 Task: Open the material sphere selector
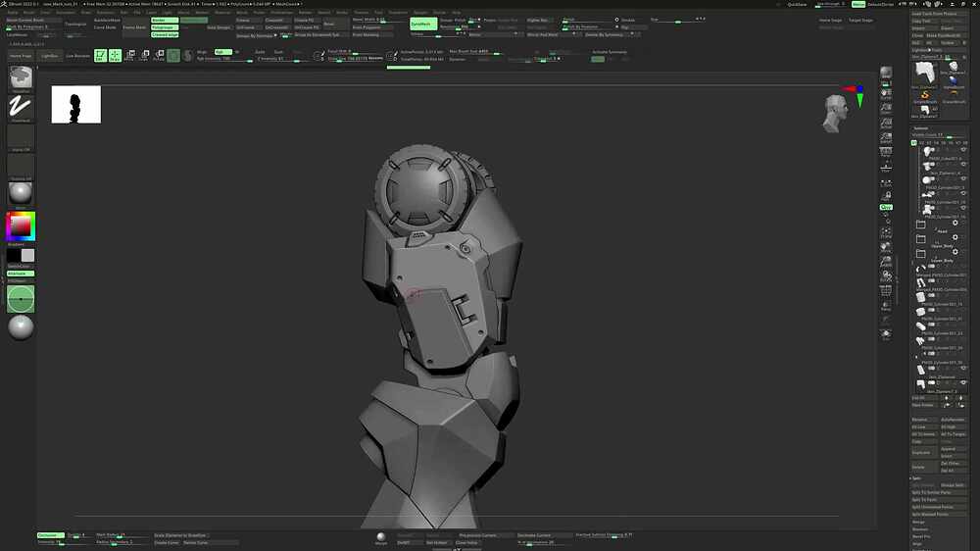pos(21,192)
